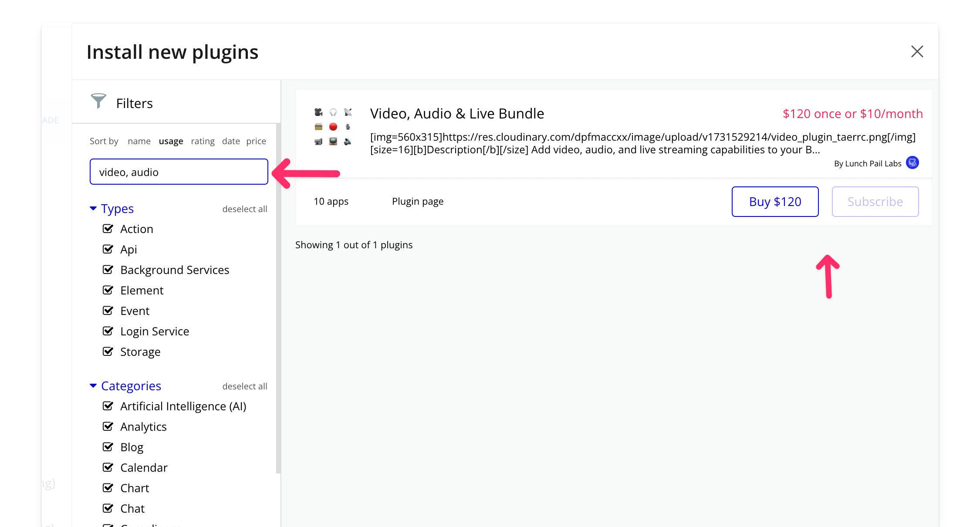The width and height of the screenshot is (980, 527).
Task: Click the Subscribe button
Action: point(875,202)
